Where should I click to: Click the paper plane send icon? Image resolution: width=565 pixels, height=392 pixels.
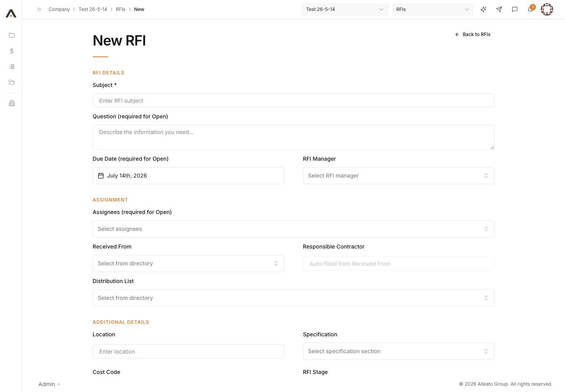pyautogui.click(x=499, y=9)
